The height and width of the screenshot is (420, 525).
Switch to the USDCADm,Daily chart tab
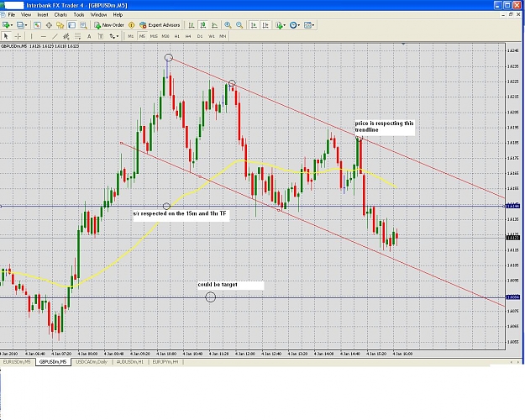tap(92, 362)
